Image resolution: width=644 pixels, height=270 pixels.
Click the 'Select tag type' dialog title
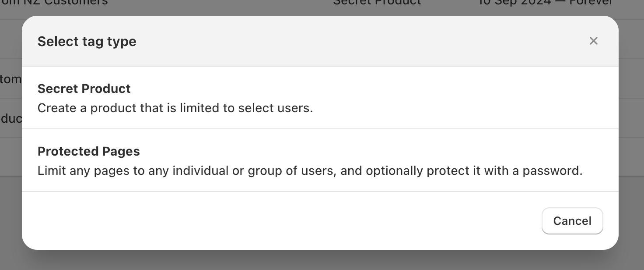[87, 41]
